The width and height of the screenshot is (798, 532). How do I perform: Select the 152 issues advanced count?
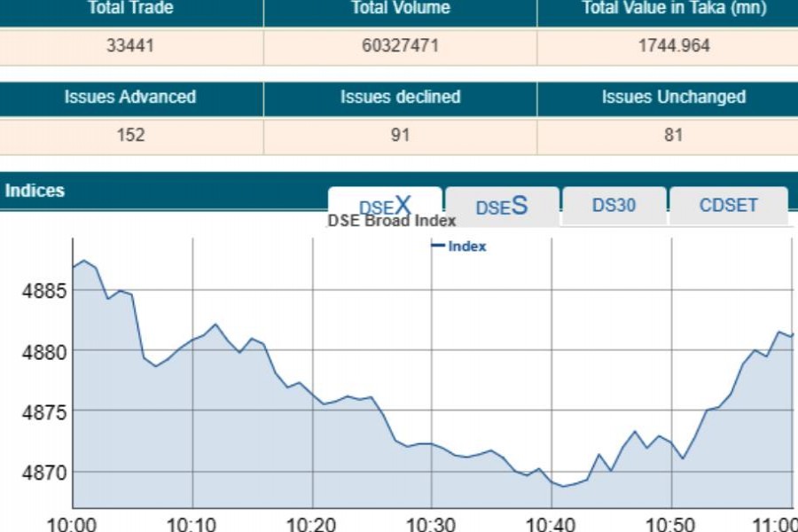(130, 136)
